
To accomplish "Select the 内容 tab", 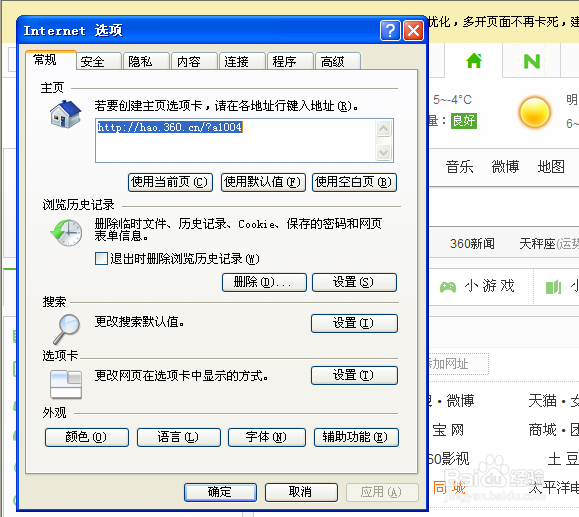I will 195,61.
